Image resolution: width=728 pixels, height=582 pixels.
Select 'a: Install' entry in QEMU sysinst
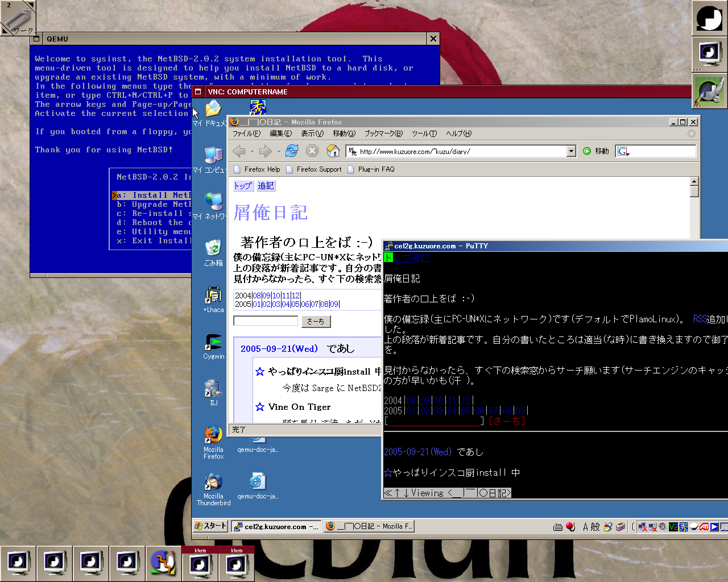(152, 195)
